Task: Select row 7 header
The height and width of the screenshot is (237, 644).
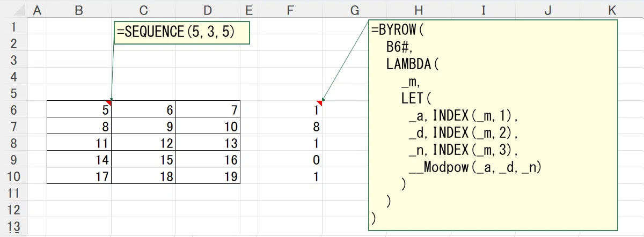Action: coord(13,127)
